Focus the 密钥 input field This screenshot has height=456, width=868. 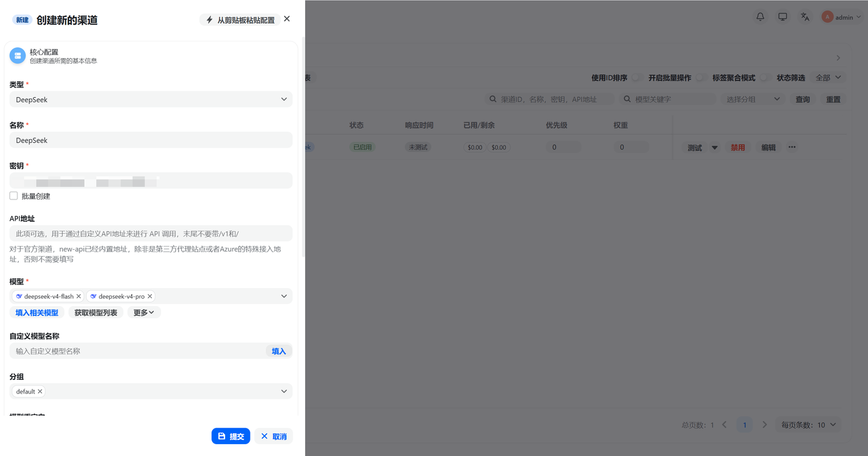tap(151, 181)
